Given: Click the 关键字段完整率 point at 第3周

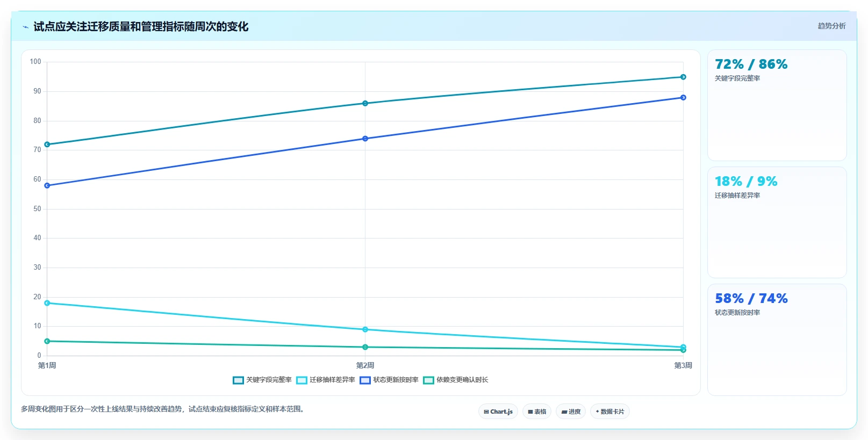Looking at the screenshot, I should click(683, 77).
